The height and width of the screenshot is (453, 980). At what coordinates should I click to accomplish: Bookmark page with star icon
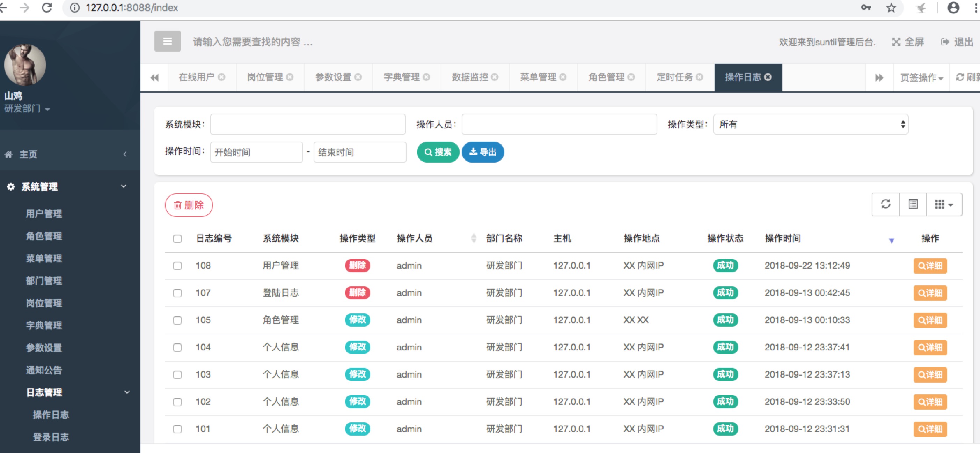(x=891, y=8)
